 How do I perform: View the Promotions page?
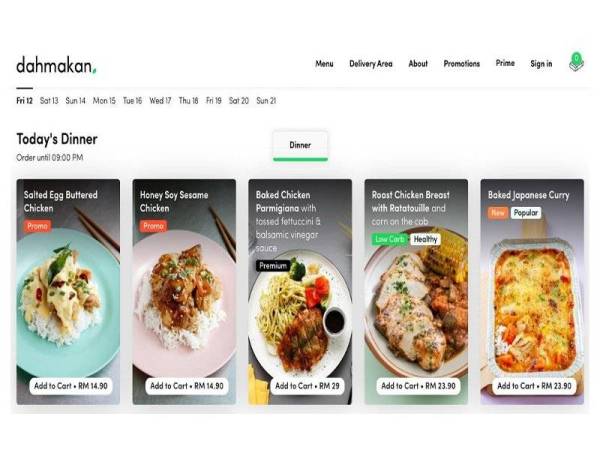tap(461, 64)
